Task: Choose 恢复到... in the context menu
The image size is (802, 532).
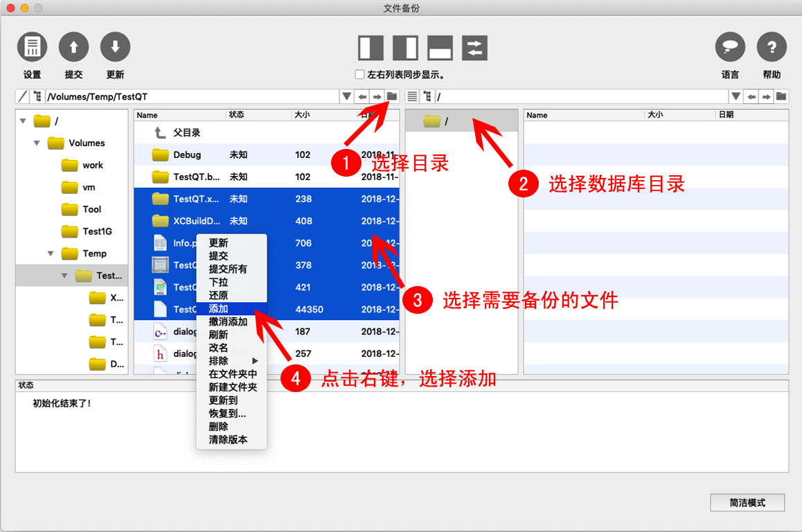Action: [x=232, y=414]
